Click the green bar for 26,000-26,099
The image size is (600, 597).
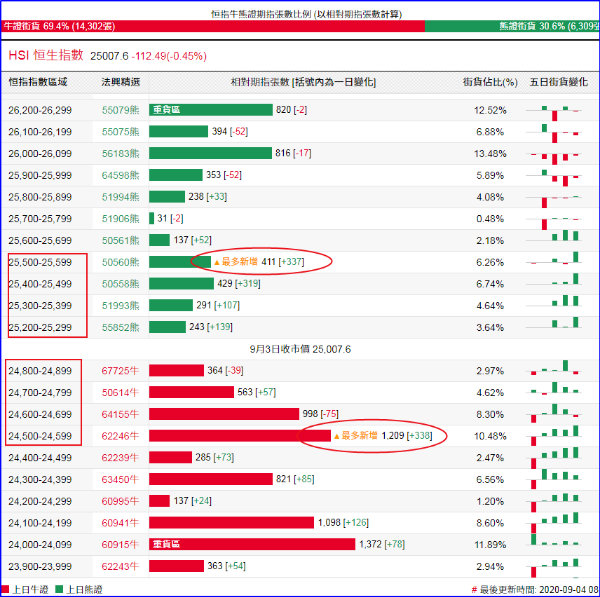(x=210, y=153)
